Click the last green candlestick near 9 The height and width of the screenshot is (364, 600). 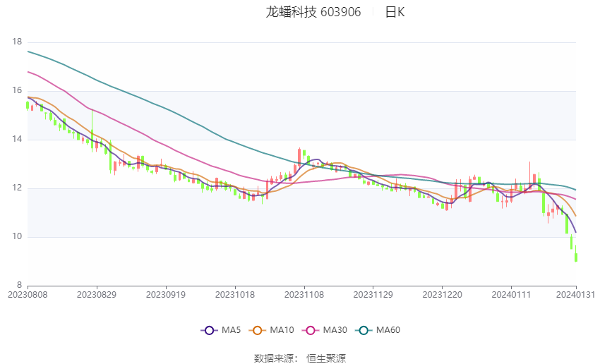point(576,257)
